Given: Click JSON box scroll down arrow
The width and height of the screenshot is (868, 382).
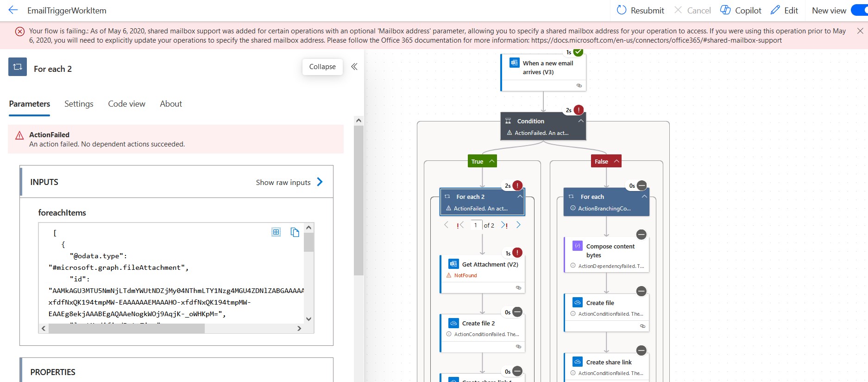Looking at the screenshot, I should tap(309, 319).
